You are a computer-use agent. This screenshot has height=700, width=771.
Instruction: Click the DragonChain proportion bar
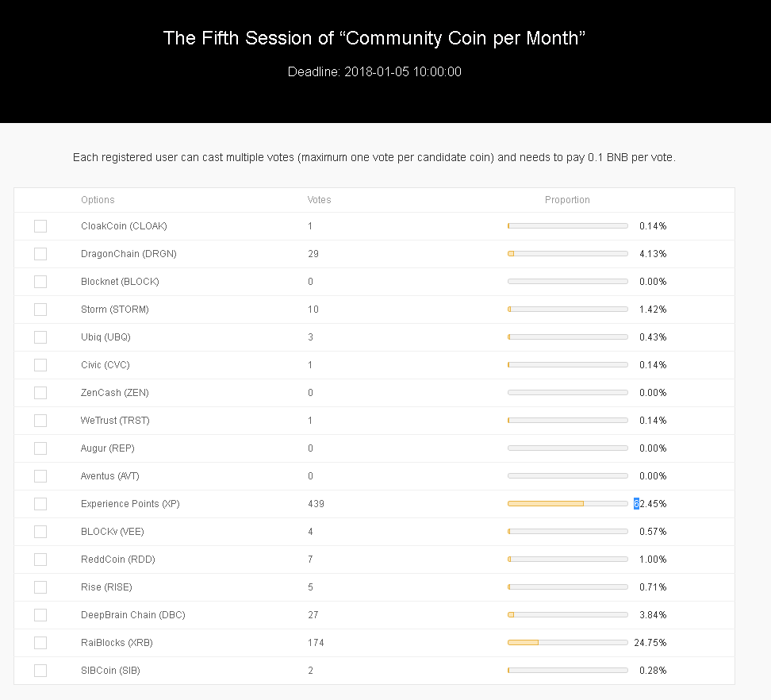click(567, 254)
